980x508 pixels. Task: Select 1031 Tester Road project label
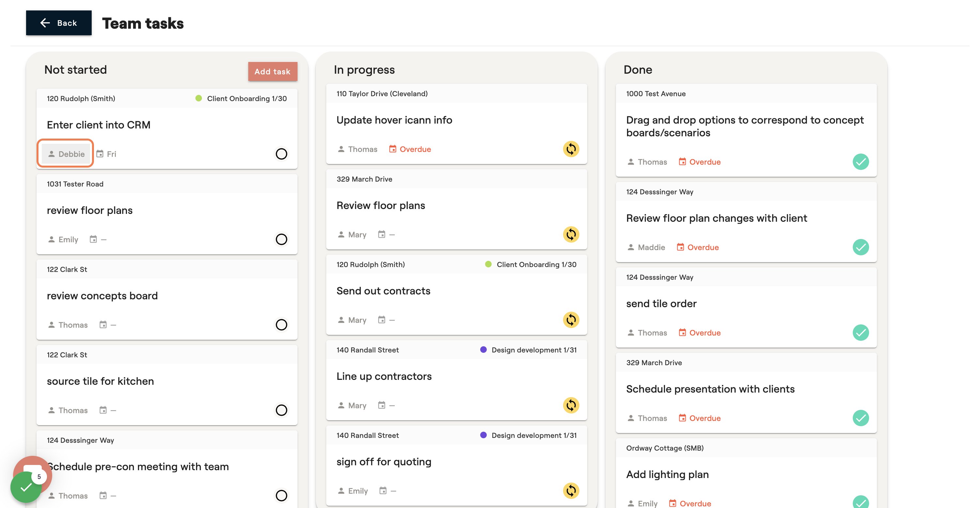click(x=75, y=184)
